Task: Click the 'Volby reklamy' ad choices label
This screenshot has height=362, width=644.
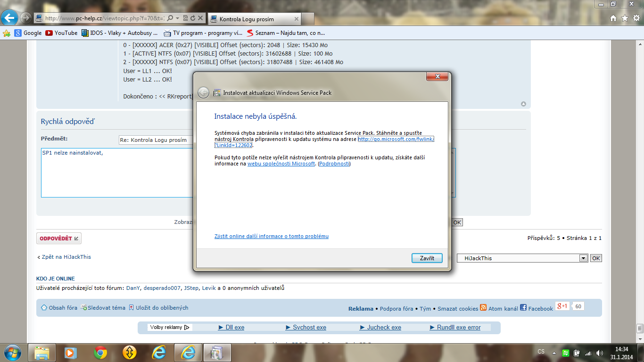Action: [x=169, y=327]
